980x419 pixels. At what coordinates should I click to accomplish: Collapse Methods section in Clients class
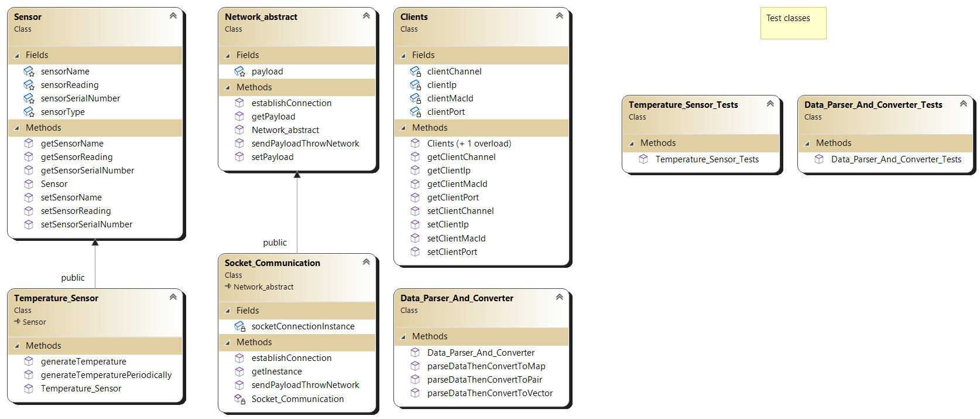click(x=403, y=128)
